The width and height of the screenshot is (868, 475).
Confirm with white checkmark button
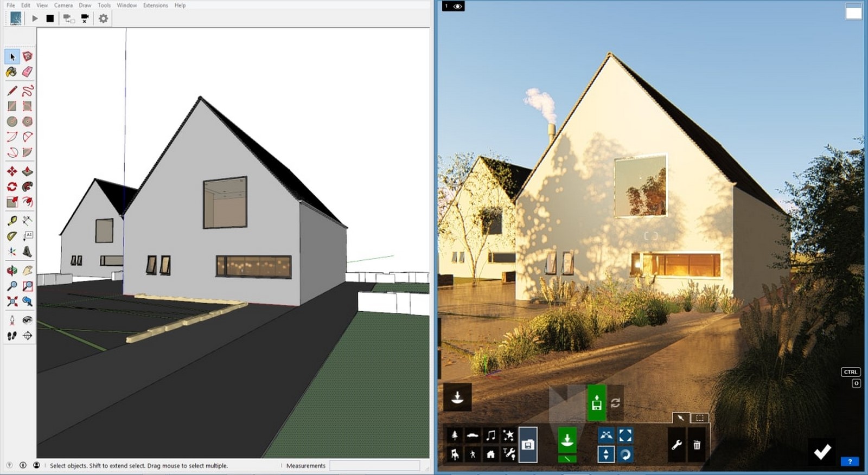[822, 451]
